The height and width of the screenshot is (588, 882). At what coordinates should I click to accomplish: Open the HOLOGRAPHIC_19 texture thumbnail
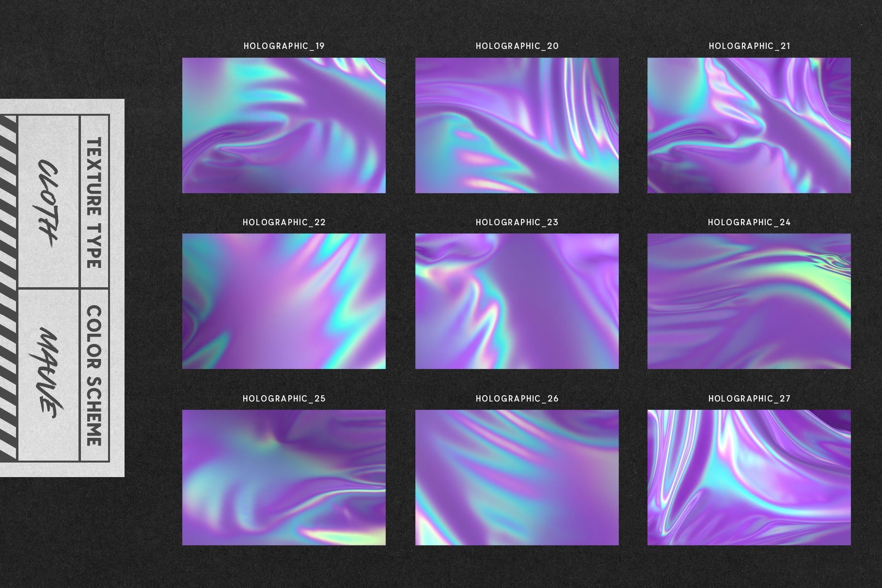pyautogui.click(x=283, y=126)
